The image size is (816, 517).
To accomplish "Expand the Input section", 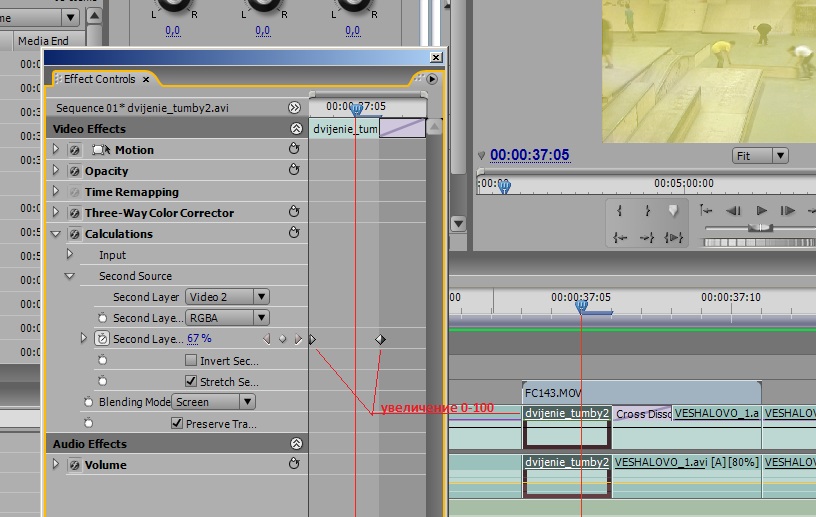I will (70, 255).
